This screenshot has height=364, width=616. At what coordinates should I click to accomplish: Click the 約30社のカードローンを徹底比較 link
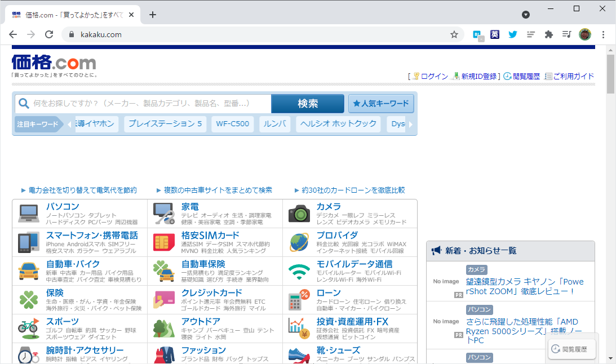[x=353, y=190]
